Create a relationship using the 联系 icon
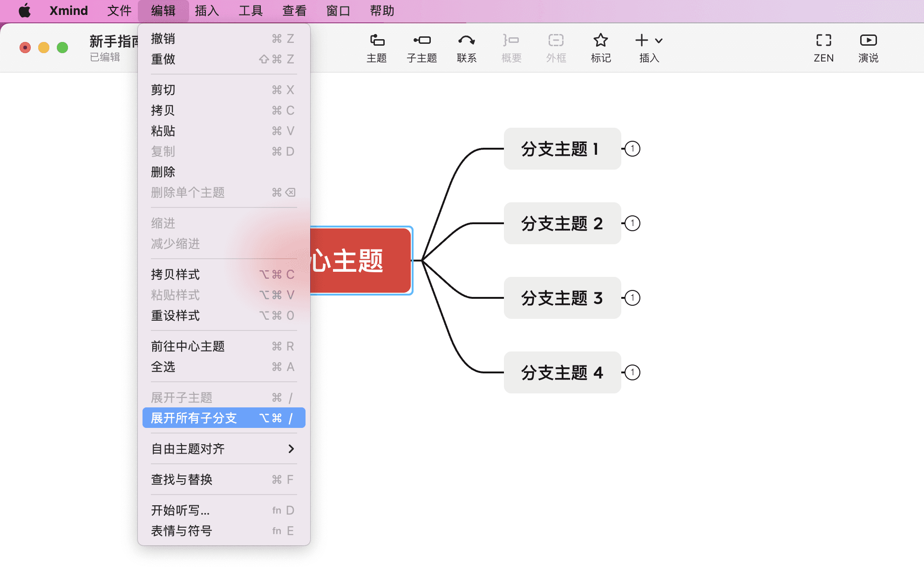The image size is (924, 578). pyautogui.click(x=466, y=47)
